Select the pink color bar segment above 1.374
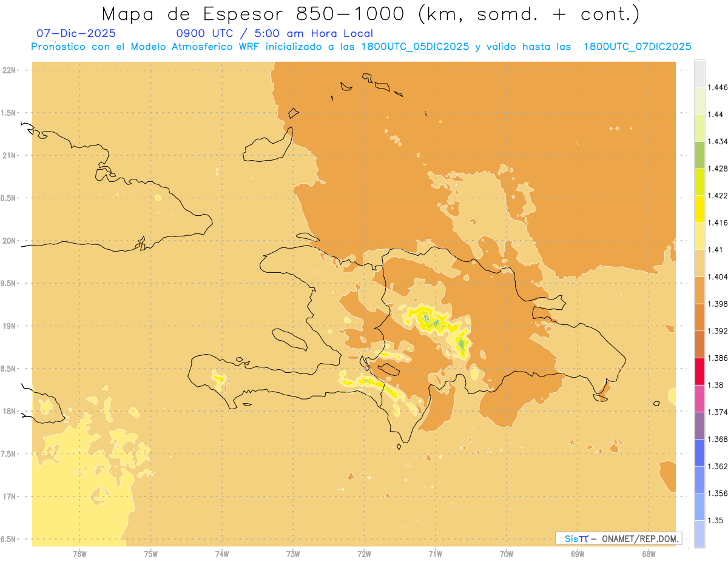Viewport: 728px width, 562px height. coord(699,399)
